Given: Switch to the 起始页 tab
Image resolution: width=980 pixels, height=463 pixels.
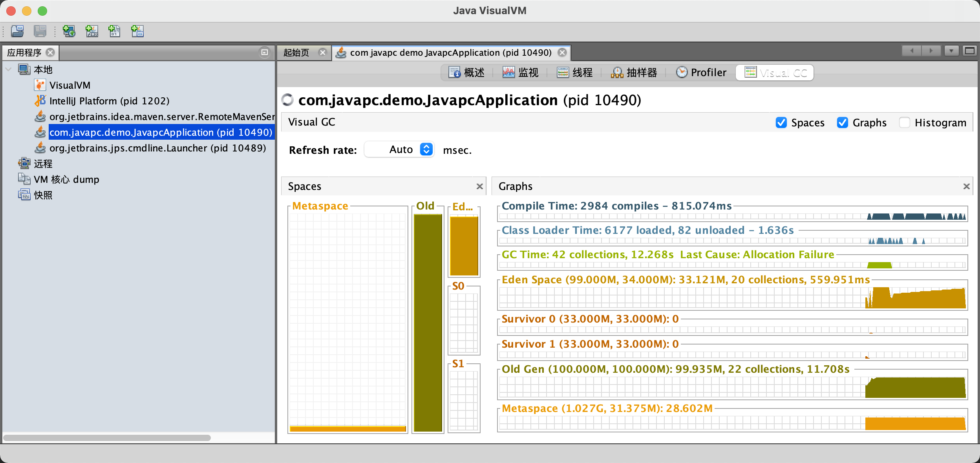Looking at the screenshot, I should pos(296,53).
